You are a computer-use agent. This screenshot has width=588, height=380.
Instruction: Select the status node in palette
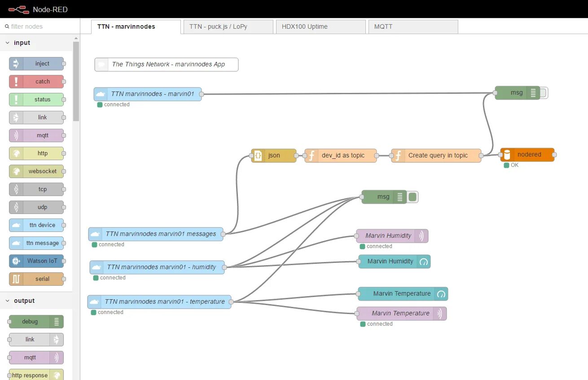point(36,100)
